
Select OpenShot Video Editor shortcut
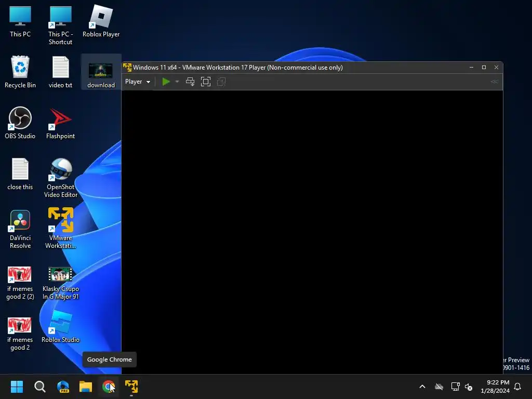click(x=60, y=178)
